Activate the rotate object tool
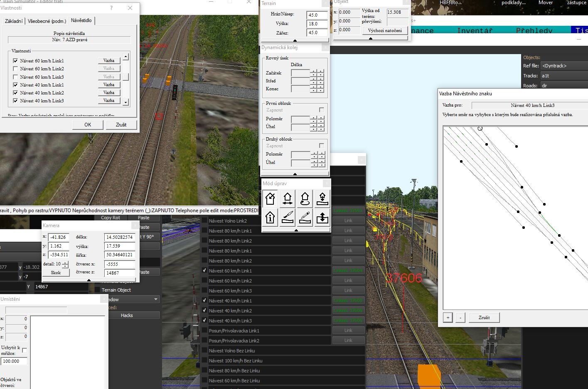 [305, 198]
